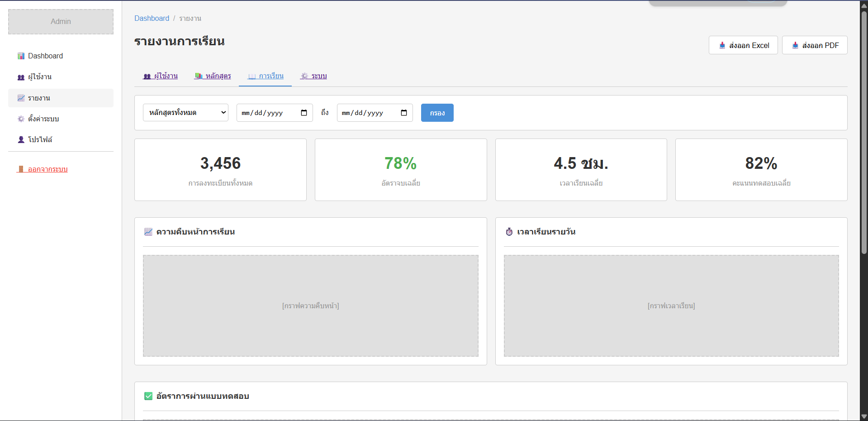Click the 78% completion rate stat card
868x421 pixels.
(400, 170)
